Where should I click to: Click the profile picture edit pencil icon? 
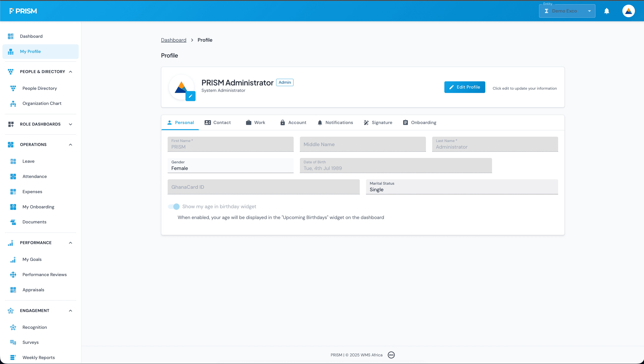(x=191, y=96)
